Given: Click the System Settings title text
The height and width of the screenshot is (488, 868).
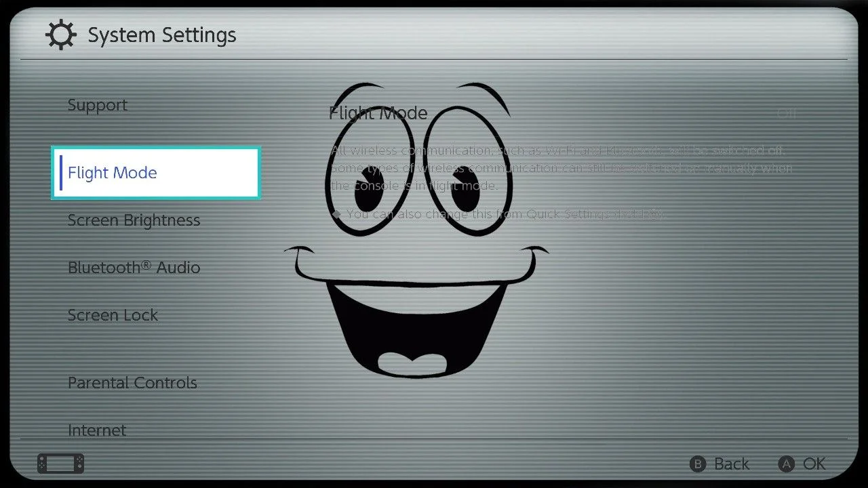Looking at the screenshot, I should (162, 35).
